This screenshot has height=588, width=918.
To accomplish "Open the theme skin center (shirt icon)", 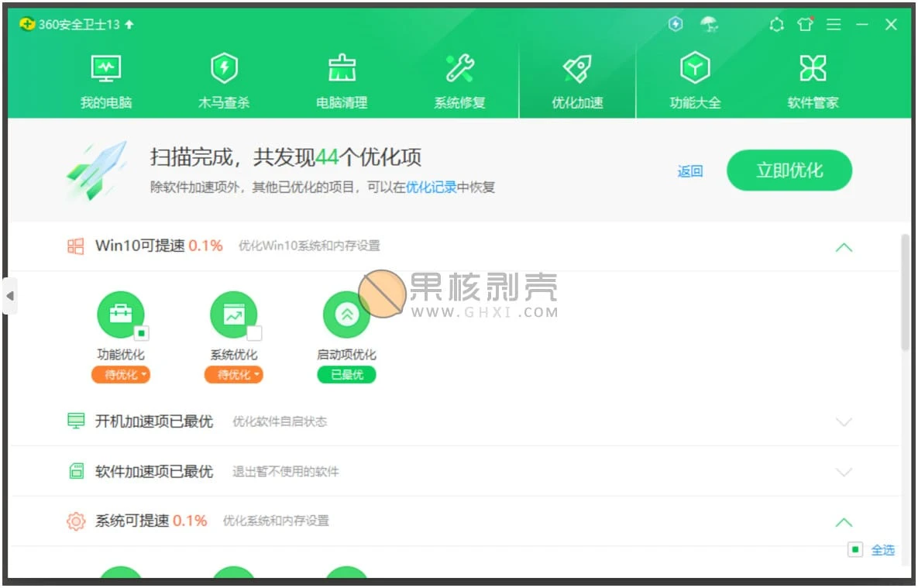I will [806, 24].
